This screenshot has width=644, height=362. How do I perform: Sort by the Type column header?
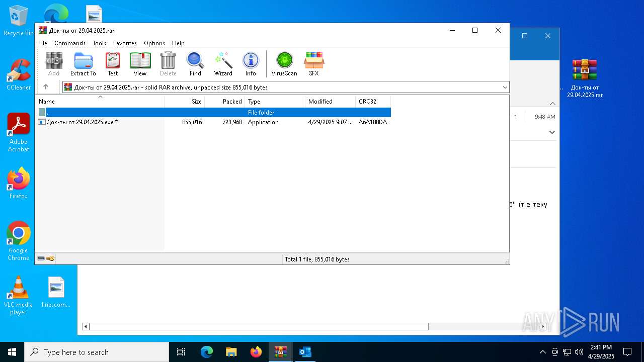tap(275, 101)
